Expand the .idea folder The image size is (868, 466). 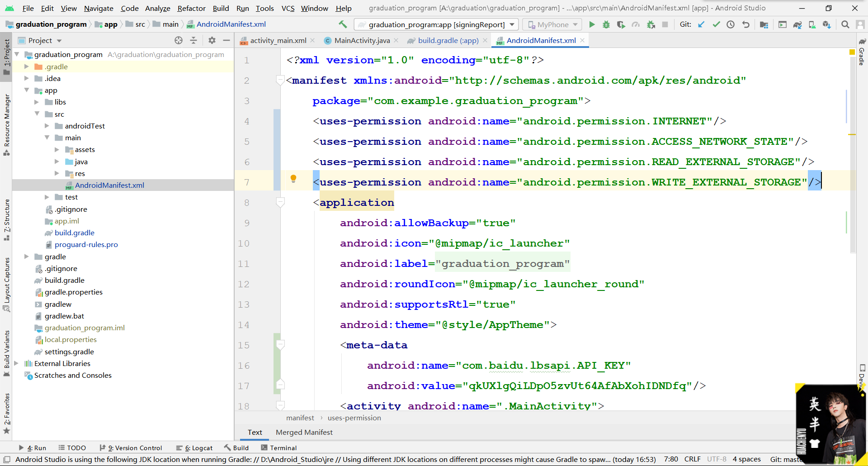[26, 78]
